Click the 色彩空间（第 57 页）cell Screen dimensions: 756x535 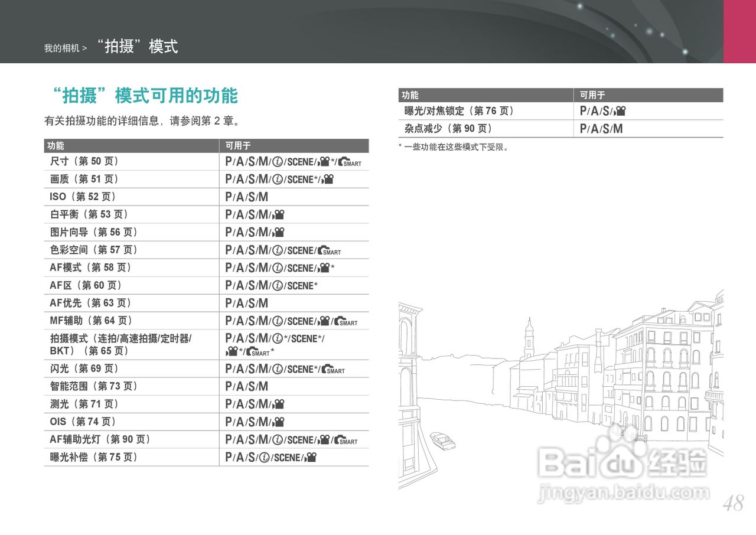click(x=132, y=250)
